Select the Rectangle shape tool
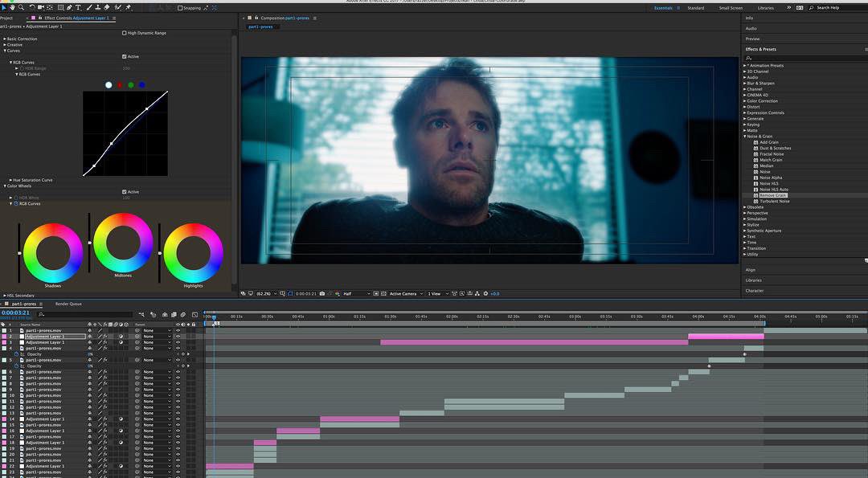 click(x=61, y=7)
